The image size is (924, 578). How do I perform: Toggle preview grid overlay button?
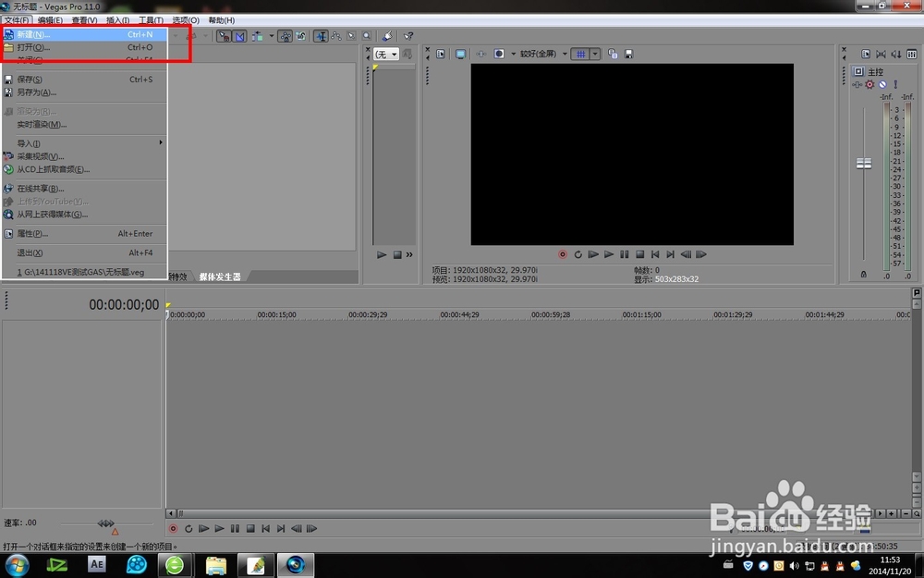click(581, 55)
